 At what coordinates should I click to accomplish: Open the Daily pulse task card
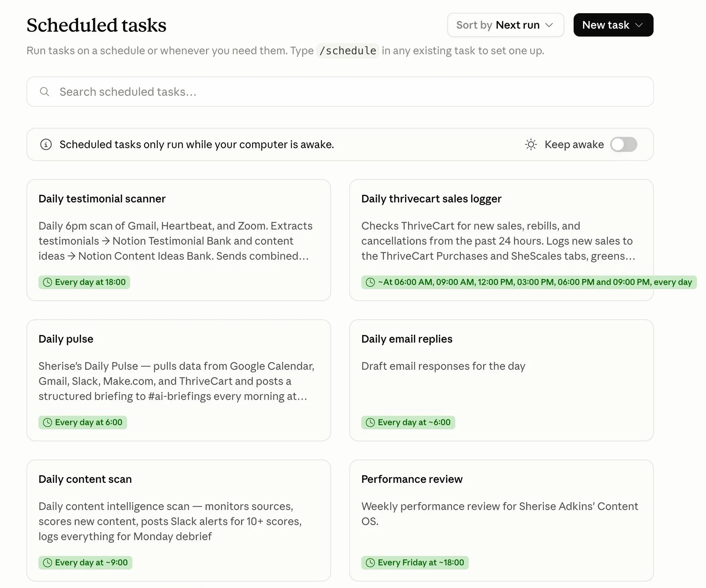click(x=178, y=380)
